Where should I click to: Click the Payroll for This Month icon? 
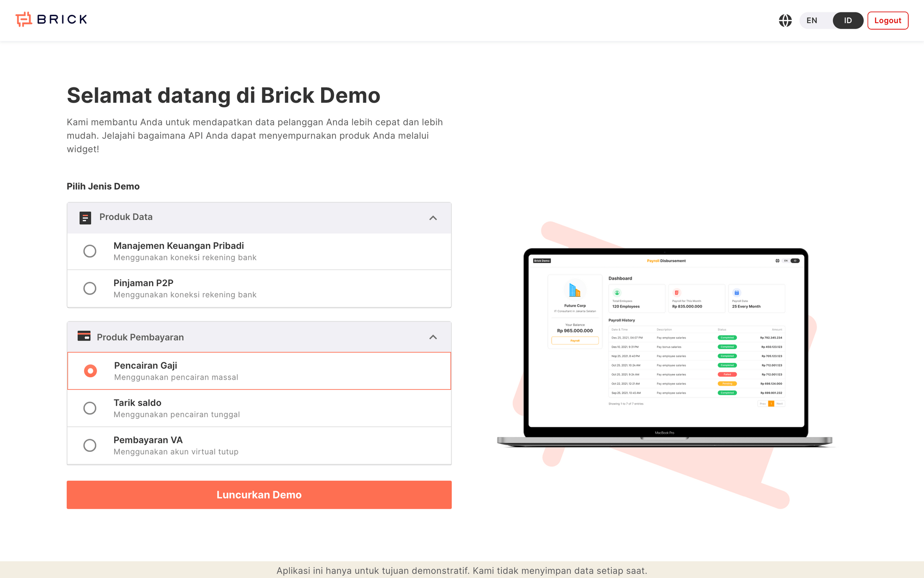coord(676,292)
